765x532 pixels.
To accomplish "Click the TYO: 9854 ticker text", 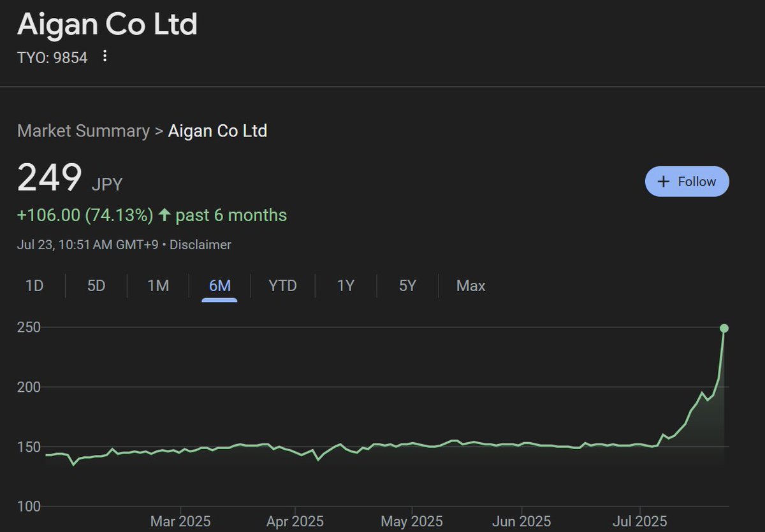I will pyautogui.click(x=52, y=57).
